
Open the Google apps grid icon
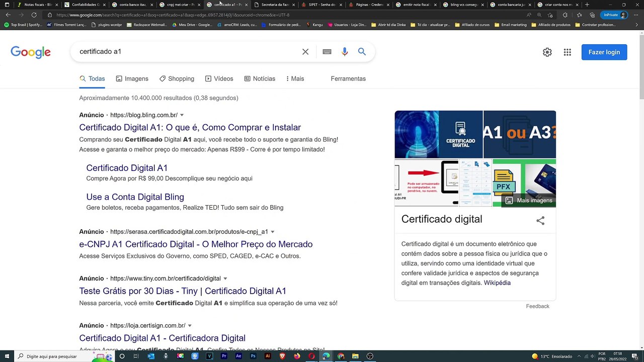point(568,52)
